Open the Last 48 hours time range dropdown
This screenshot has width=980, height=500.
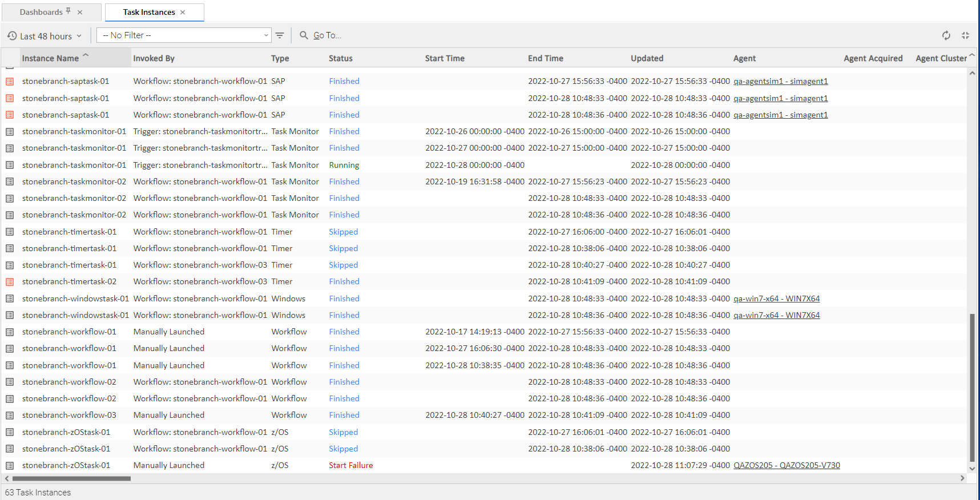(45, 36)
